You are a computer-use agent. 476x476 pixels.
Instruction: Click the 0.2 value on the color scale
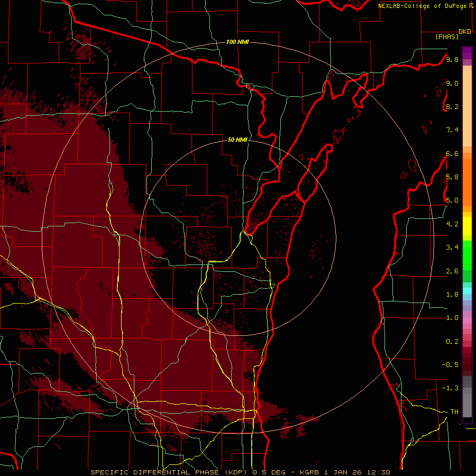(452, 342)
